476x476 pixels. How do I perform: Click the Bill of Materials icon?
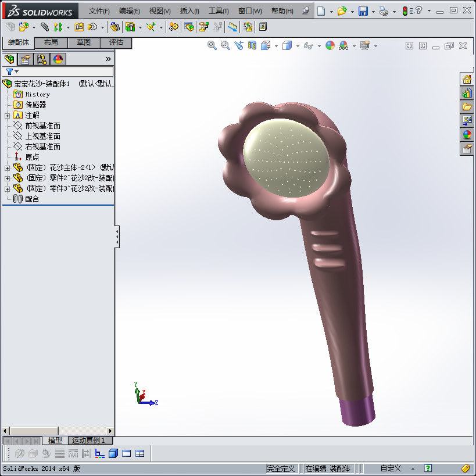(189, 27)
